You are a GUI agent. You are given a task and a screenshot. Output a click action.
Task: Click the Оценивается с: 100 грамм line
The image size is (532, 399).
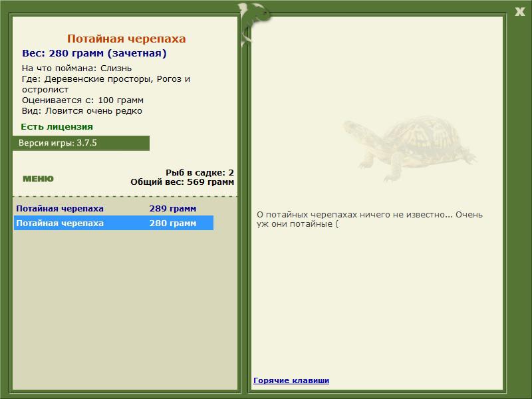(x=82, y=100)
